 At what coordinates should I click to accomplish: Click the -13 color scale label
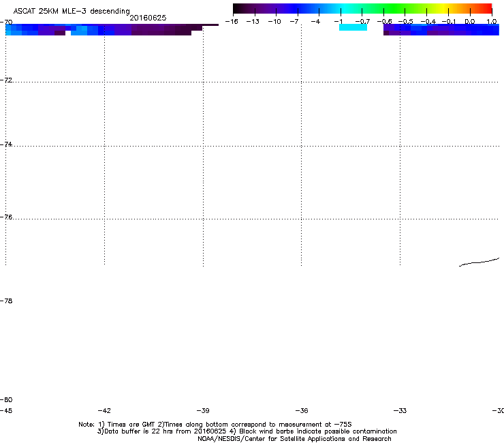[253, 22]
